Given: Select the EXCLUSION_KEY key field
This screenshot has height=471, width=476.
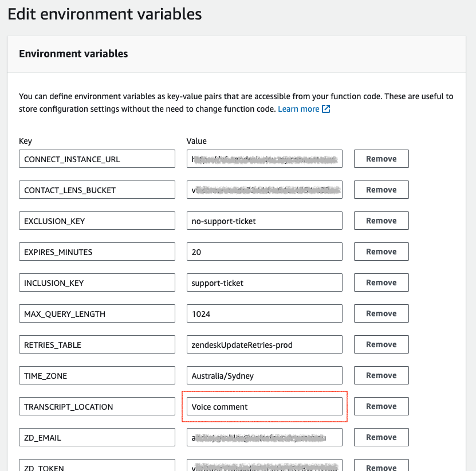Looking at the screenshot, I should pos(97,221).
